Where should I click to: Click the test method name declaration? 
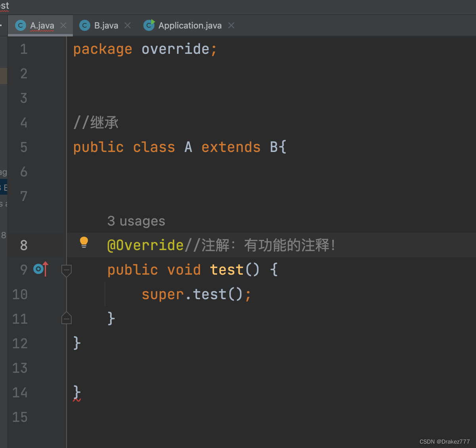(227, 270)
